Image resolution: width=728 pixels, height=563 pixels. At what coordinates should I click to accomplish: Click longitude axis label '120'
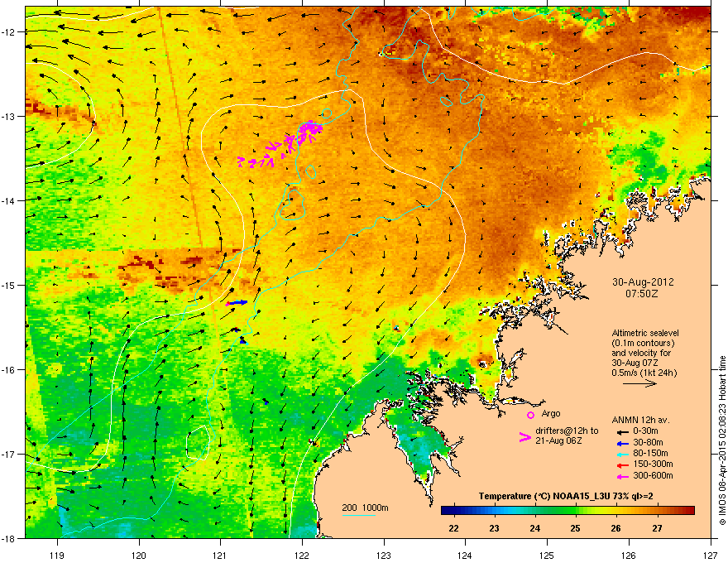coord(138,556)
